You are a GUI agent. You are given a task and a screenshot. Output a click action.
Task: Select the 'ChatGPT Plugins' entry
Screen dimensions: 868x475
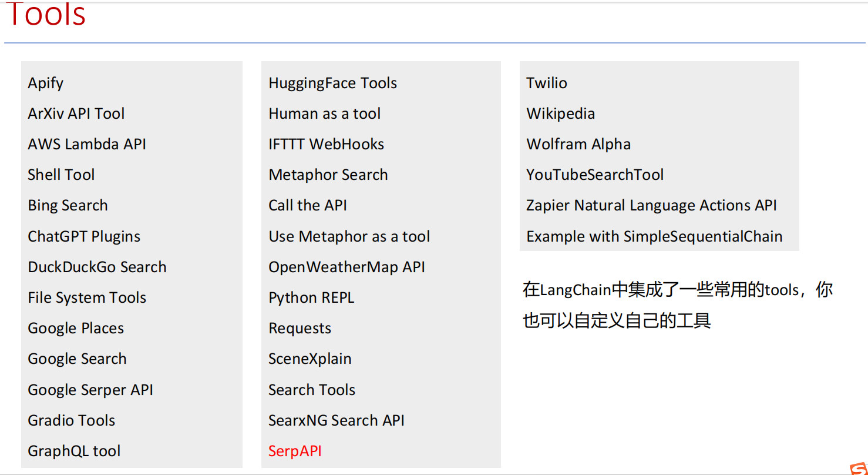[84, 237]
